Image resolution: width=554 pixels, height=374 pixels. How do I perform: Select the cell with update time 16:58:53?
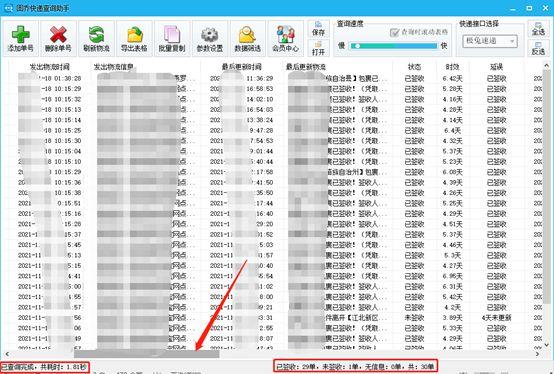click(x=242, y=89)
